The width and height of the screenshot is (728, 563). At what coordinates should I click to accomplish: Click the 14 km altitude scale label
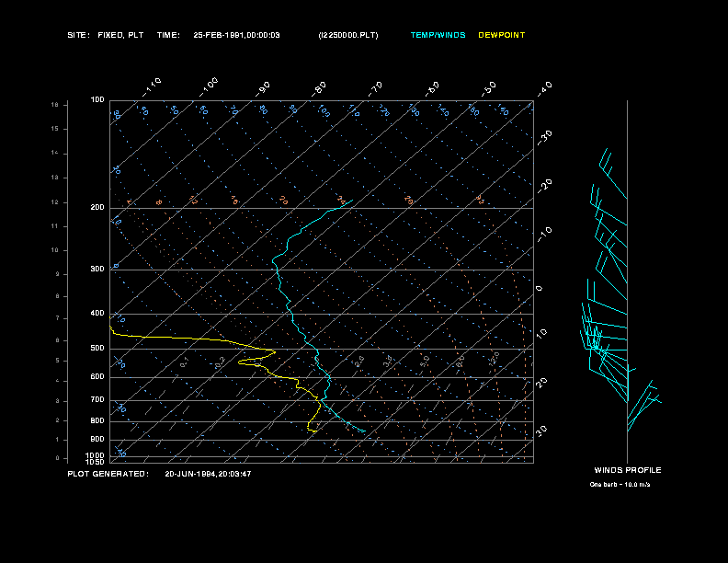pyautogui.click(x=55, y=153)
